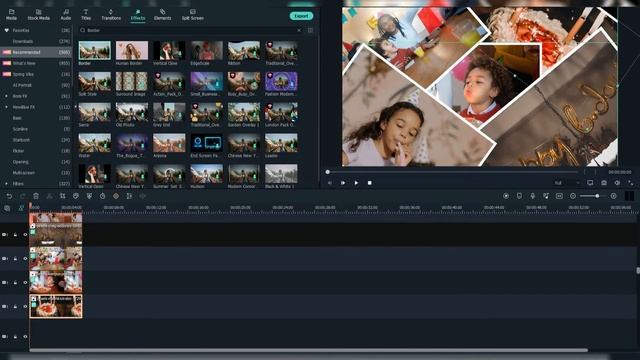Lock the top video track

(16, 235)
